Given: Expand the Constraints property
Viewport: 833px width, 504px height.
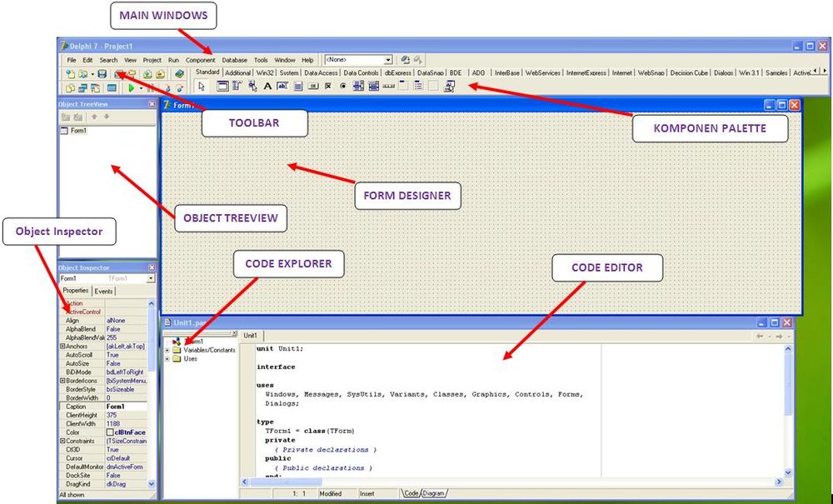Looking at the screenshot, I should [62, 441].
